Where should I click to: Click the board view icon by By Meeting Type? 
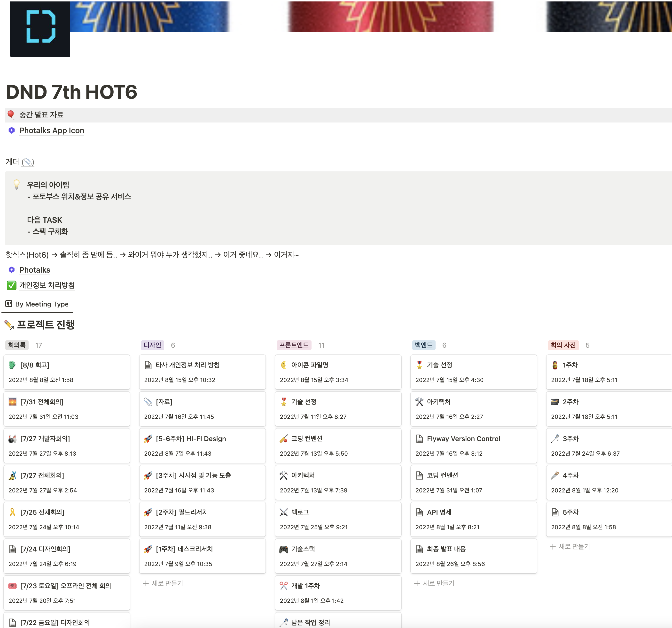click(x=9, y=304)
